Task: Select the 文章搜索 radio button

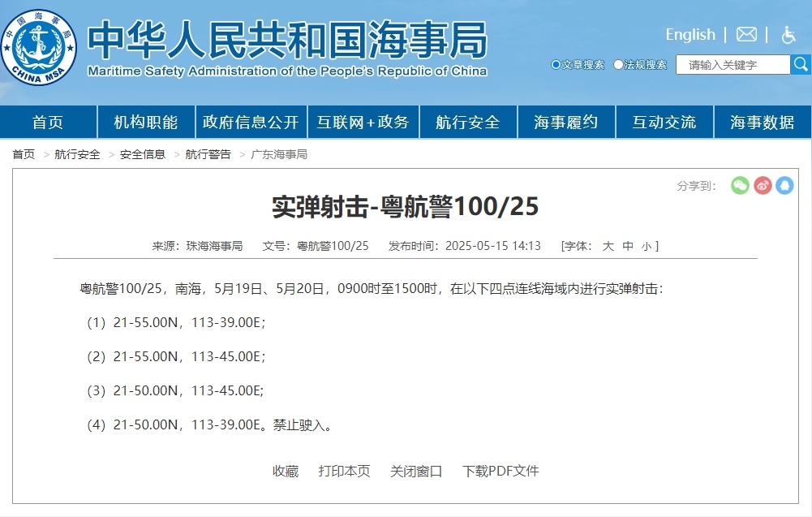Action: [556, 65]
